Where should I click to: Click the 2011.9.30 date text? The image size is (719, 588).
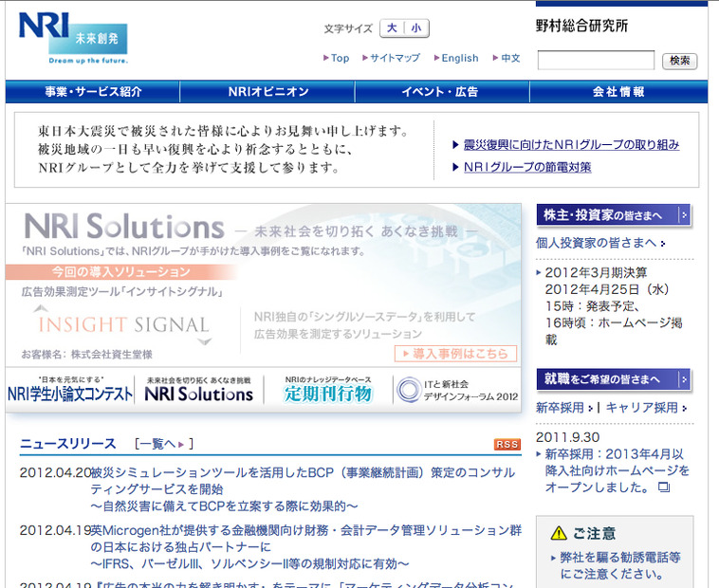click(567, 437)
